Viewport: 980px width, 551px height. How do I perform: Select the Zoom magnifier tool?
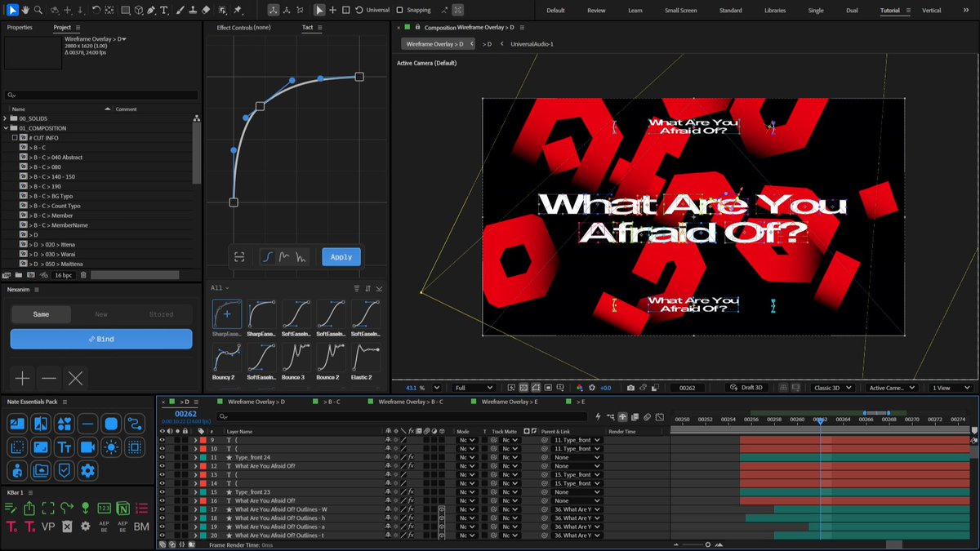38,10
